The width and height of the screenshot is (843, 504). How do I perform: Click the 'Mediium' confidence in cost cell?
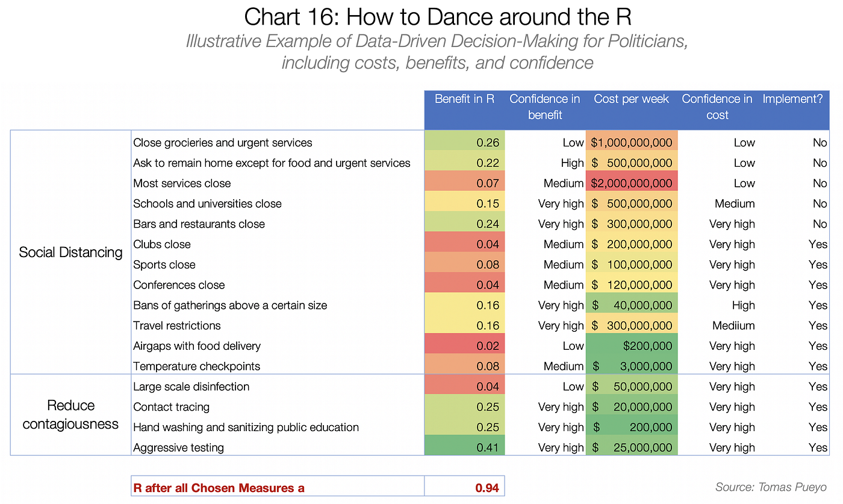coord(733,326)
